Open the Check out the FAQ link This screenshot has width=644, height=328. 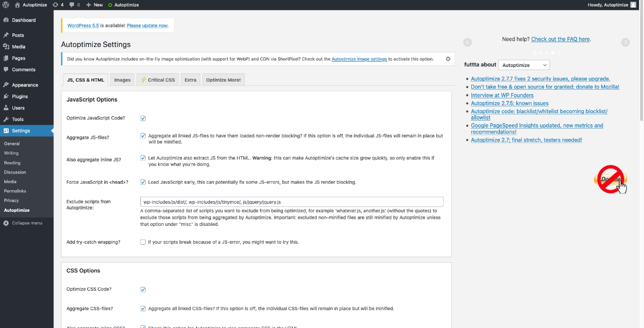pyautogui.click(x=560, y=39)
